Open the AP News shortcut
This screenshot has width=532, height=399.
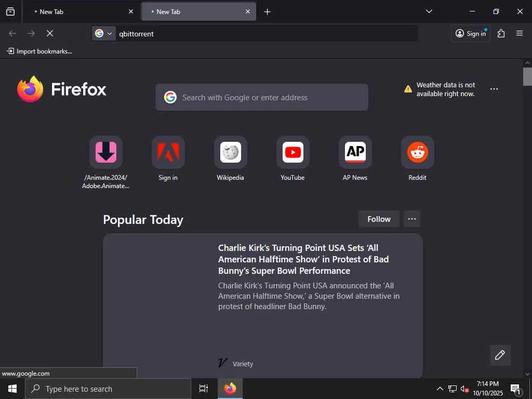point(355,159)
